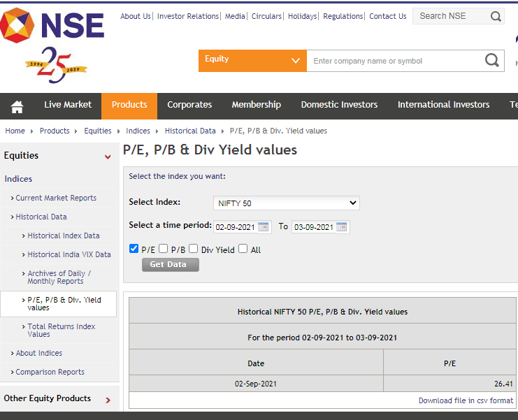Go to Home via the house icon
The height and width of the screenshot is (420, 518).
pyautogui.click(x=17, y=107)
